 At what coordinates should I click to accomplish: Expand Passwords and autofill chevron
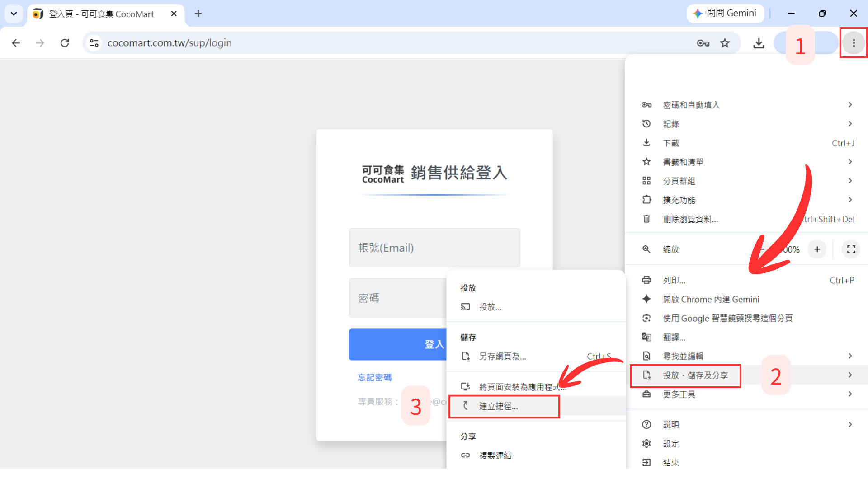(850, 105)
